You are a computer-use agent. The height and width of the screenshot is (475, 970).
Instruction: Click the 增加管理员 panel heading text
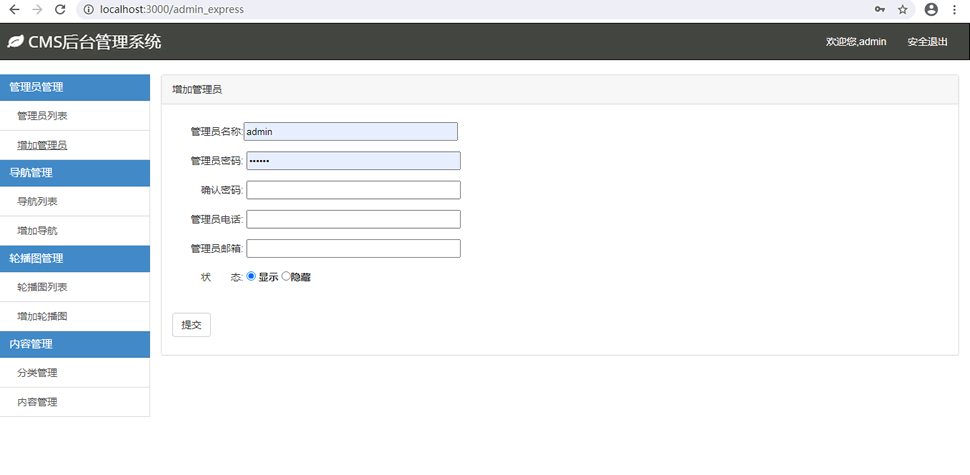coord(197,90)
